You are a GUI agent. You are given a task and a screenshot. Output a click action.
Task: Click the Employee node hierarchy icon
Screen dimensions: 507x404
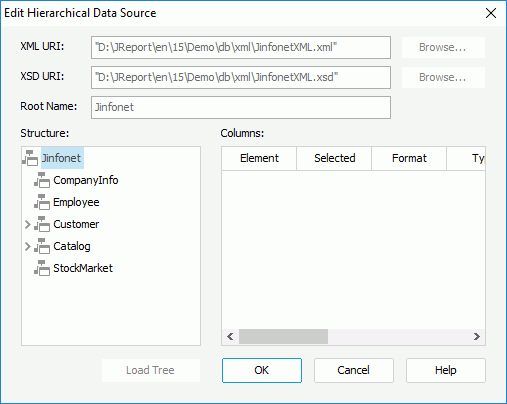[42, 202]
